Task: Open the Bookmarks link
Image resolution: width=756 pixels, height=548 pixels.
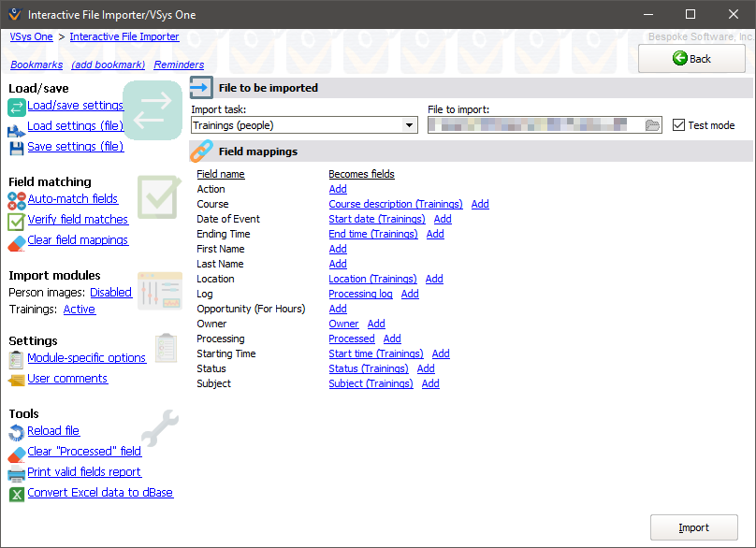Action: [36, 65]
